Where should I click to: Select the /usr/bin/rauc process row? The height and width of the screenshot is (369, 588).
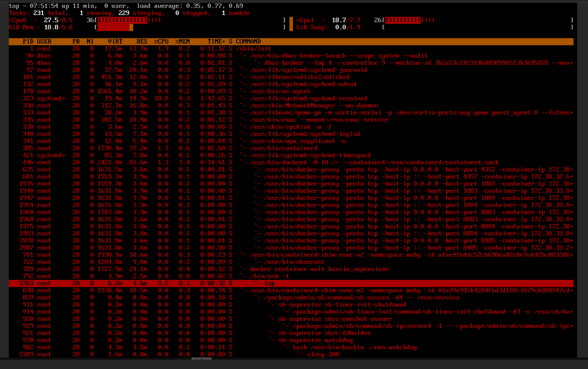(291, 120)
